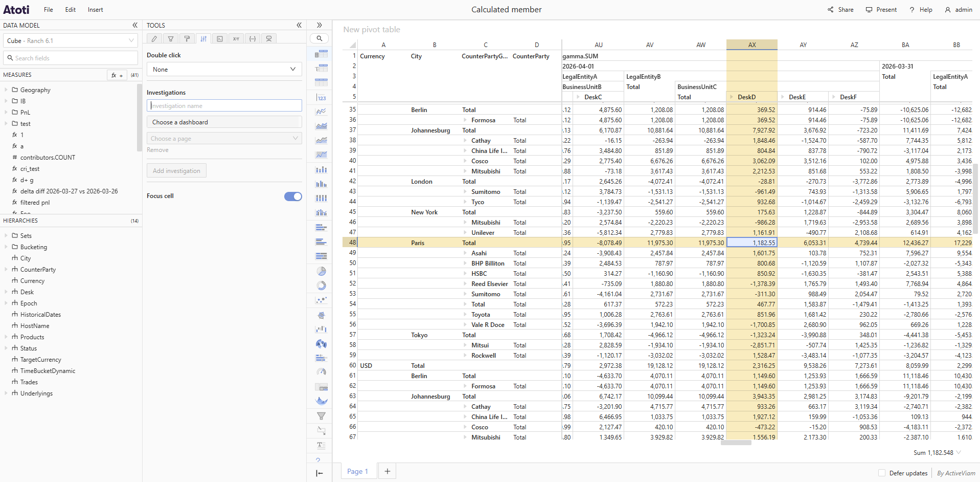
Task: Check the Defer updates checkbox
Action: tap(882, 473)
